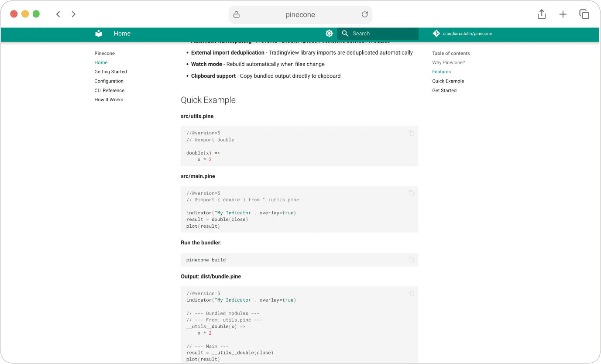Copy the src/utils.pine code snippet
Image resolution: width=601 pixels, height=364 pixels.
[411, 133]
